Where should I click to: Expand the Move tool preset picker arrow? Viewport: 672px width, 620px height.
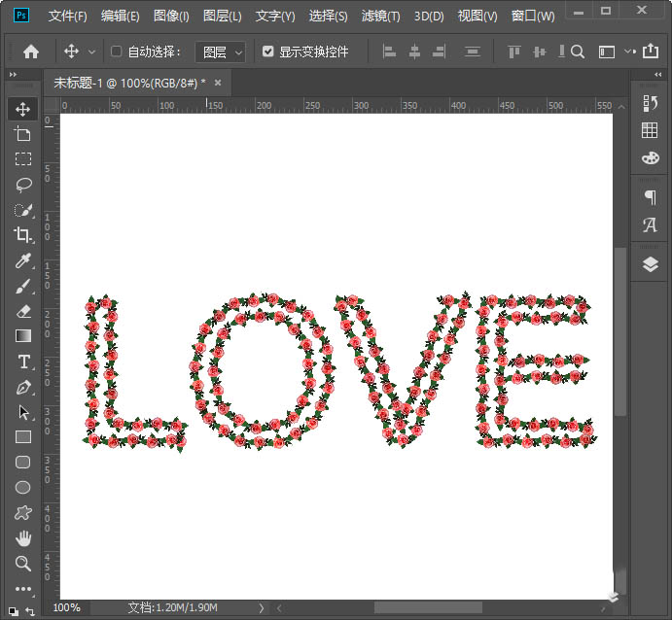(92, 52)
